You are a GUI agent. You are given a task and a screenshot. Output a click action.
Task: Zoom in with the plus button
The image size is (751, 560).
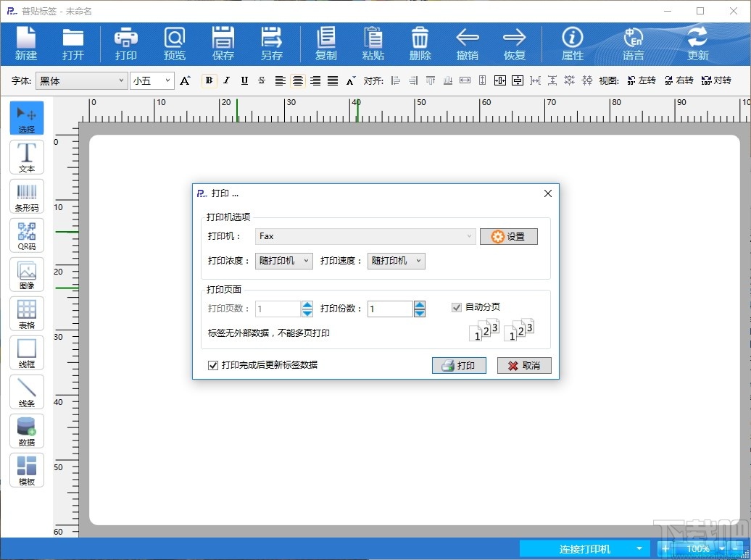click(x=665, y=548)
